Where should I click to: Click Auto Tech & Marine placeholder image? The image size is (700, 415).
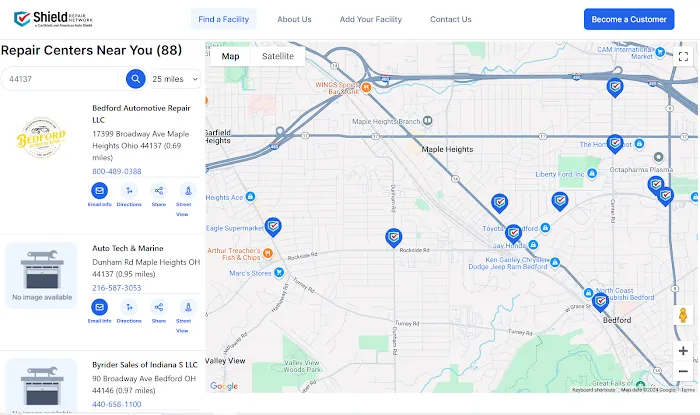[42, 275]
